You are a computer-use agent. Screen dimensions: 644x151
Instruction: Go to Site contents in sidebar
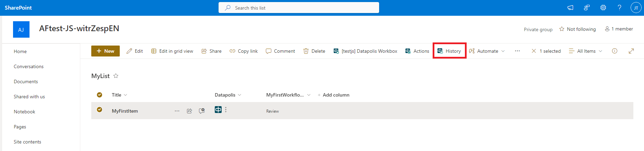27,142
